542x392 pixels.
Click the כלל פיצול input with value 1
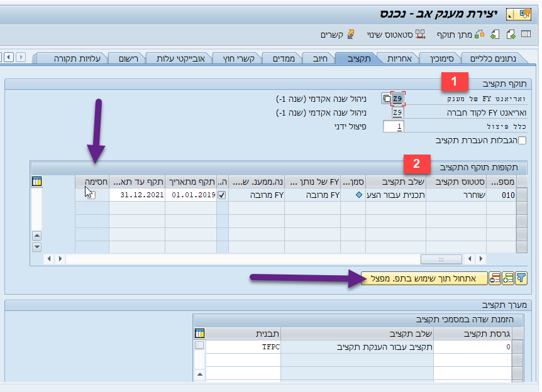coord(394,126)
